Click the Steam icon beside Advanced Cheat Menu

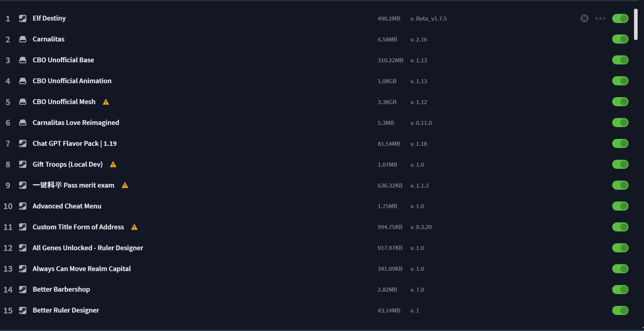(x=22, y=206)
